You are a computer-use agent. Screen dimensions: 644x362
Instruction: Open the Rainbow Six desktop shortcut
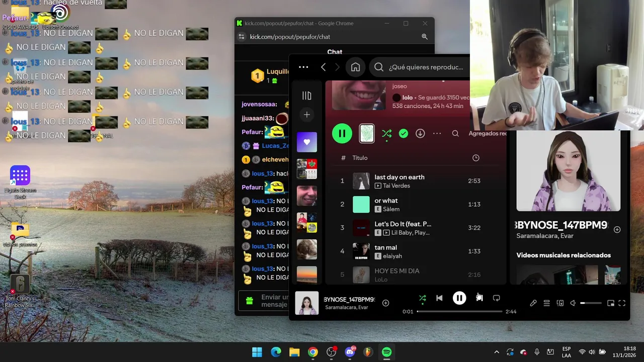click(x=20, y=292)
